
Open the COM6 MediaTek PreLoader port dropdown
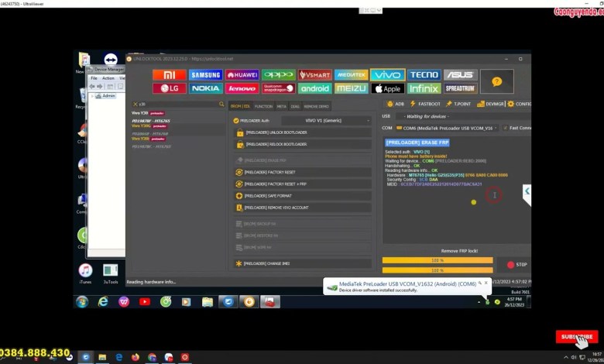(447, 128)
